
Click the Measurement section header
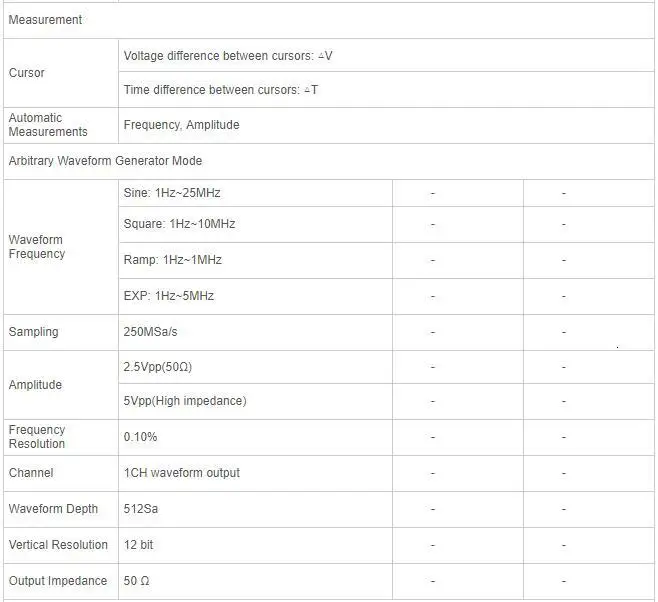(45, 20)
